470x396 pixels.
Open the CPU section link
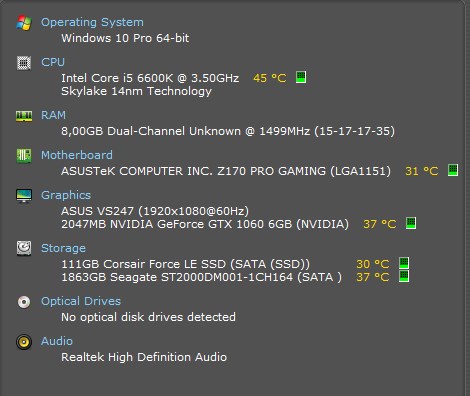(53, 62)
